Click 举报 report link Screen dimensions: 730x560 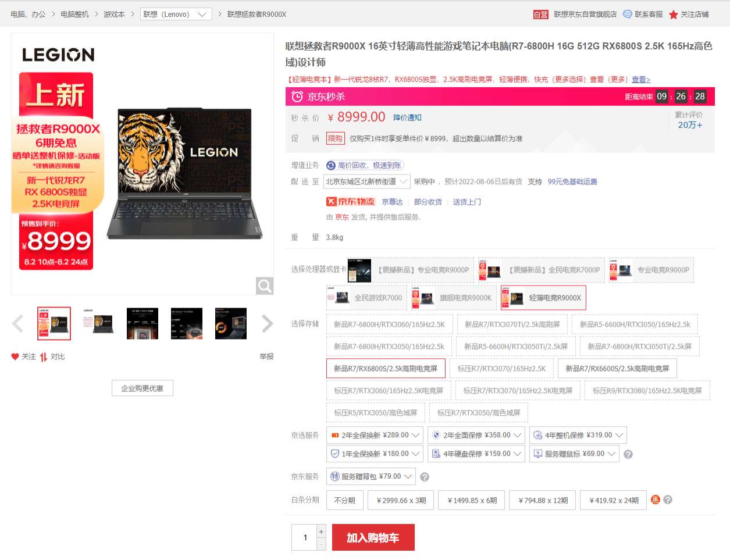(266, 356)
